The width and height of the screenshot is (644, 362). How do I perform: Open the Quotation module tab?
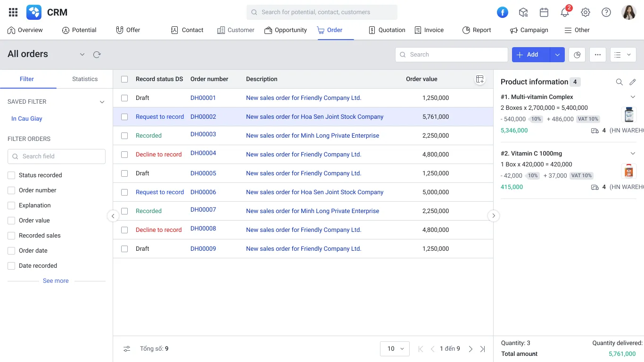pyautogui.click(x=387, y=30)
